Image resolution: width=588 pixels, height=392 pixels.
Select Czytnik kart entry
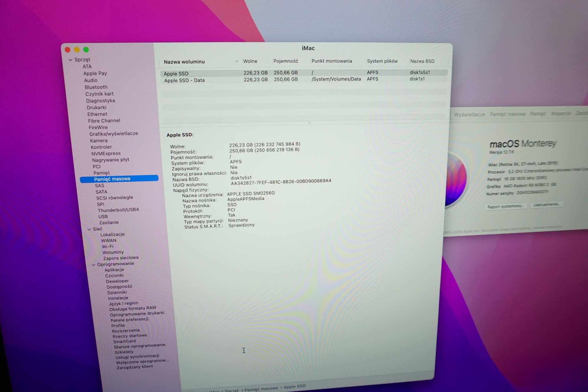[99, 94]
